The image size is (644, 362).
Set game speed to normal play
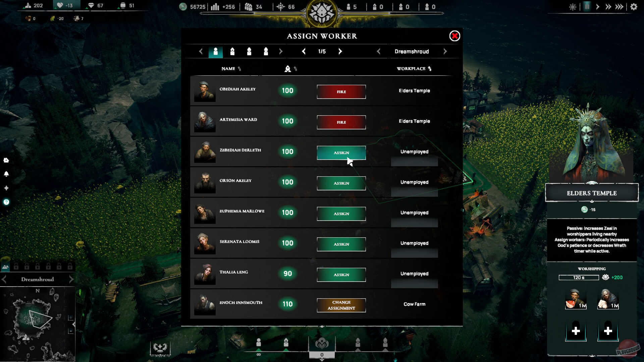(x=597, y=7)
